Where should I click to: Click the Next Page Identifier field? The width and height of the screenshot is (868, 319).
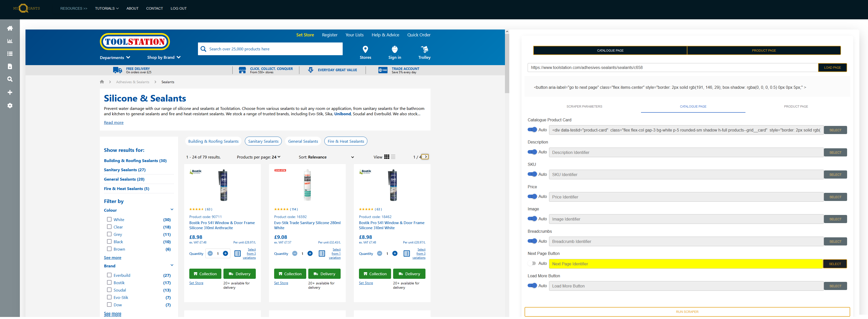tap(686, 264)
